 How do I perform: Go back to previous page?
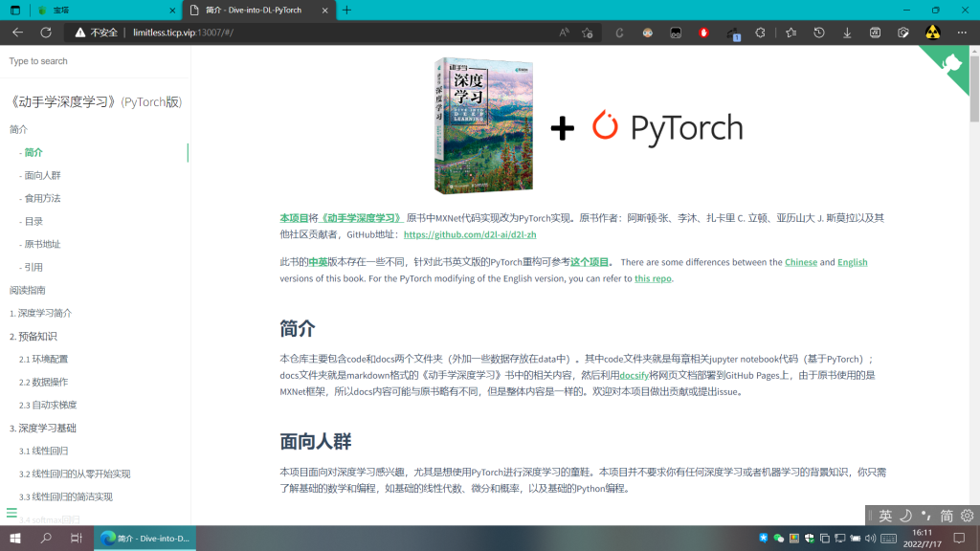[x=17, y=33]
